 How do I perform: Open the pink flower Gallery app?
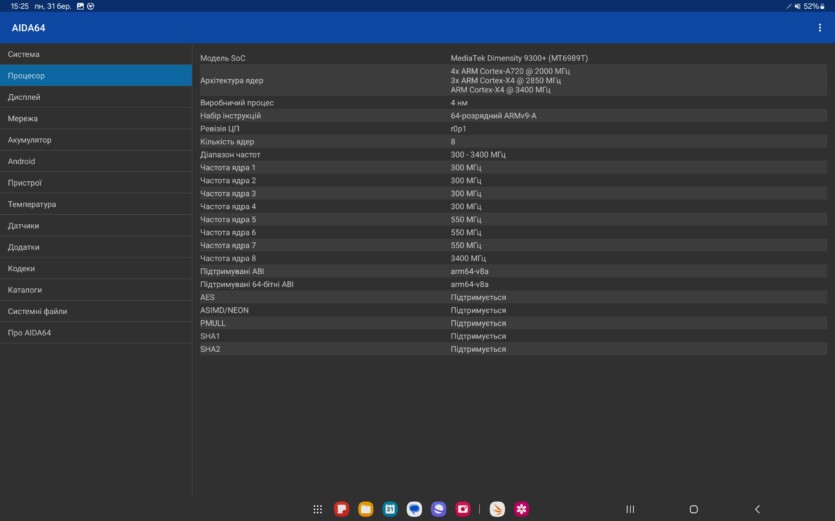[521, 509]
